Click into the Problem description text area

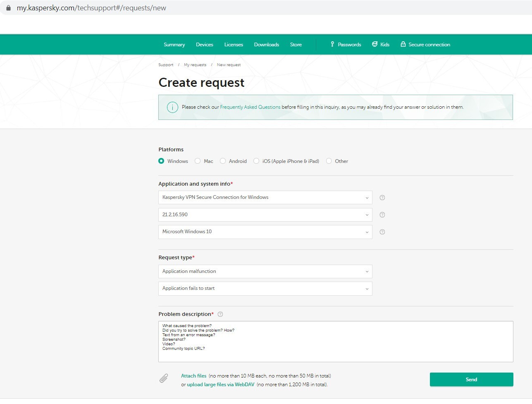336,342
